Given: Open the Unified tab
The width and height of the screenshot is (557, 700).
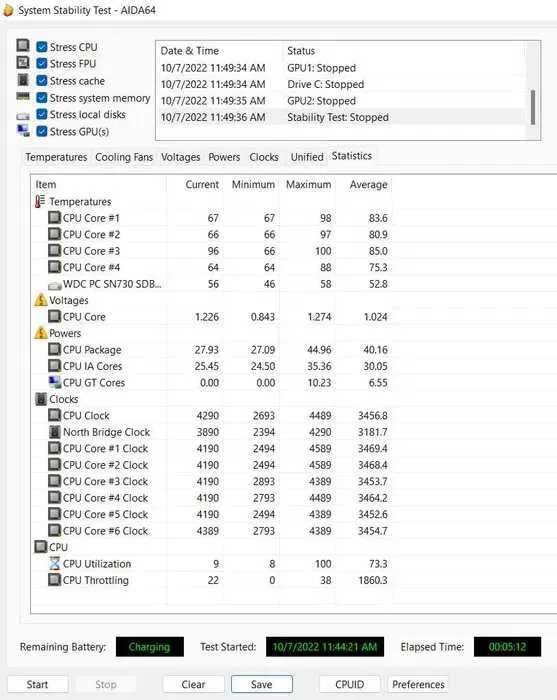Looking at the screenshot, I should tap(307, 157).
